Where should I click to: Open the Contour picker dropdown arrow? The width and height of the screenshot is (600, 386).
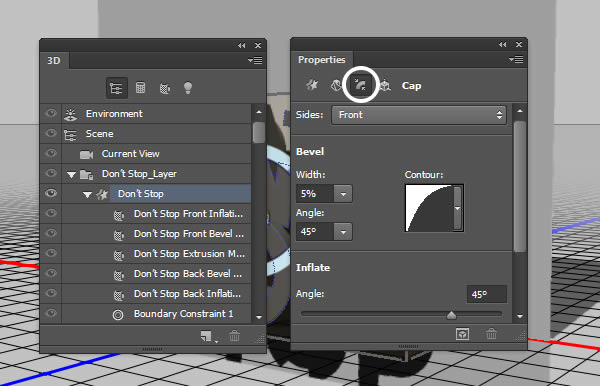click(458, 208)
